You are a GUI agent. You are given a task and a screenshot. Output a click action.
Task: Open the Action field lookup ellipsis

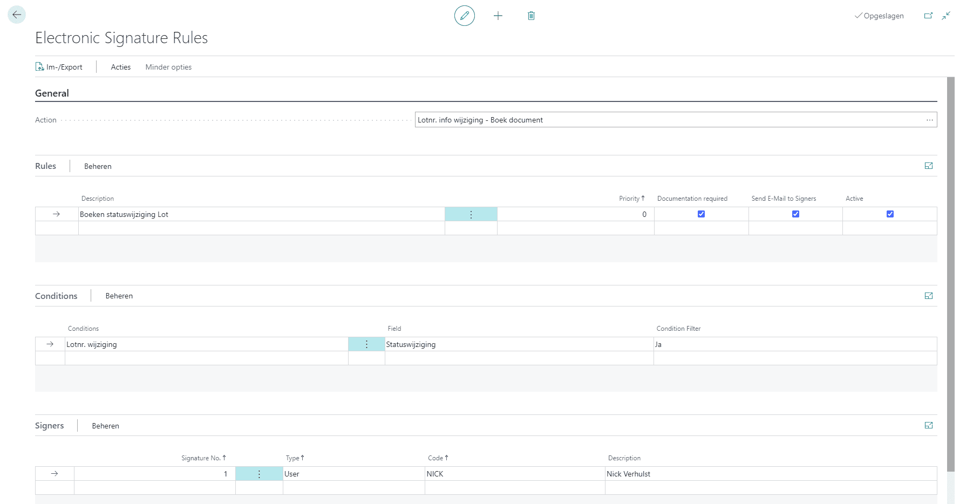(929, 120)
